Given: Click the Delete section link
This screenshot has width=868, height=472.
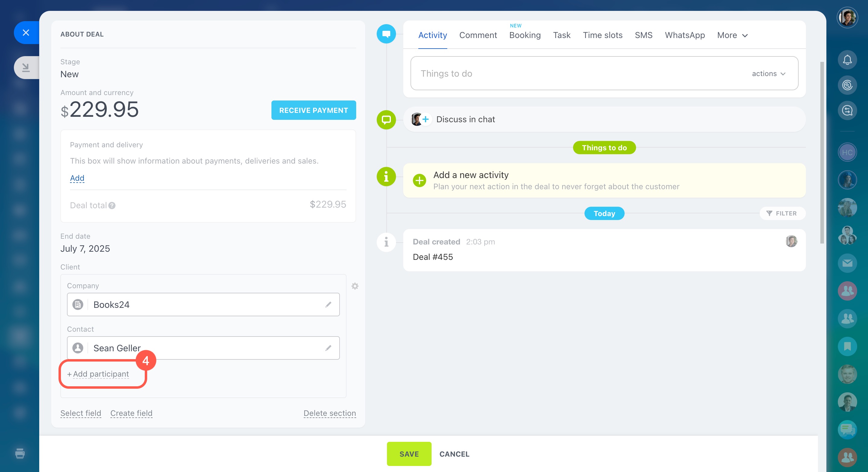Looking at the screenshot, I should point(330,413).
